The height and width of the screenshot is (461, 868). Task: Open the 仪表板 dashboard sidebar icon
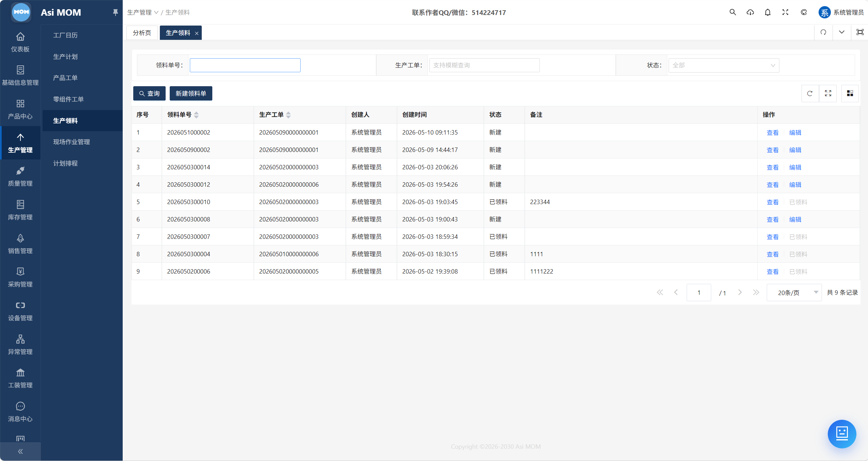click(x=20, y=42)
